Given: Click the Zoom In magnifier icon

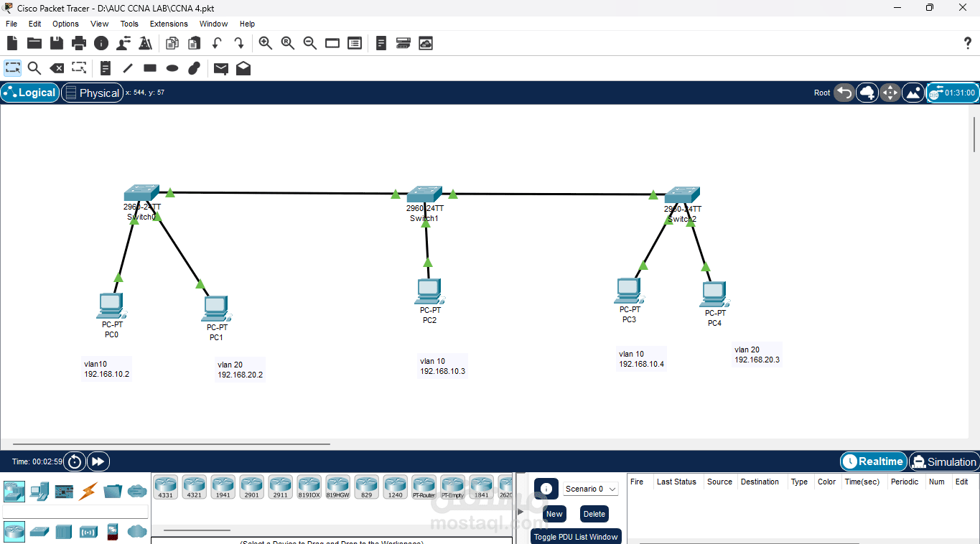Looking at the screenshot, I should tap(266, 43).
